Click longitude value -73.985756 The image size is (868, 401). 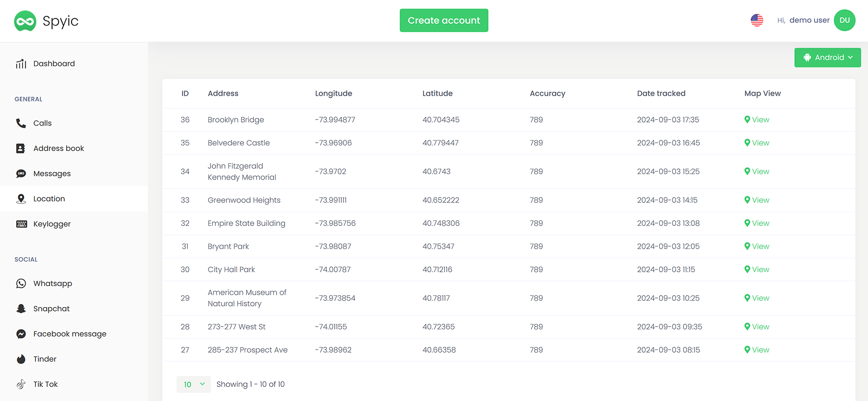(335, 223)
